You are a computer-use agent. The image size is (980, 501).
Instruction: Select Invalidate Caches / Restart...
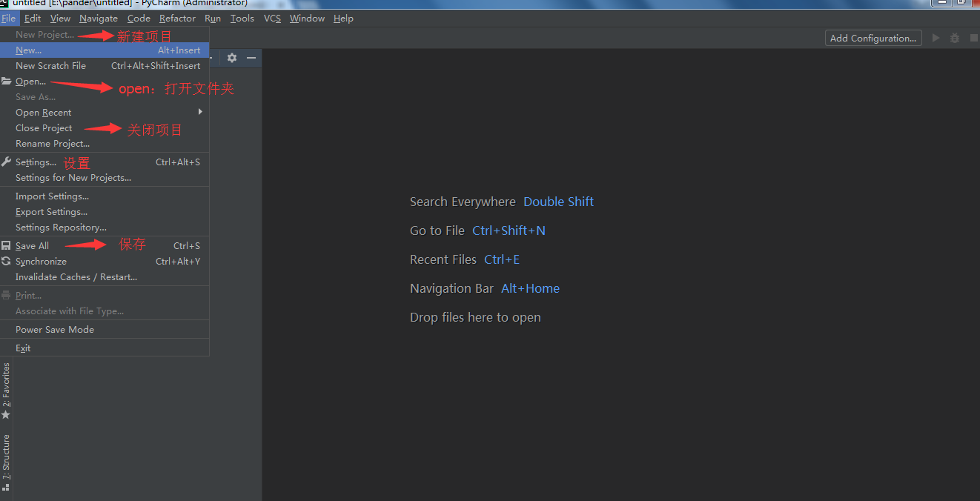pyautogui.click(x=105, y=277)
